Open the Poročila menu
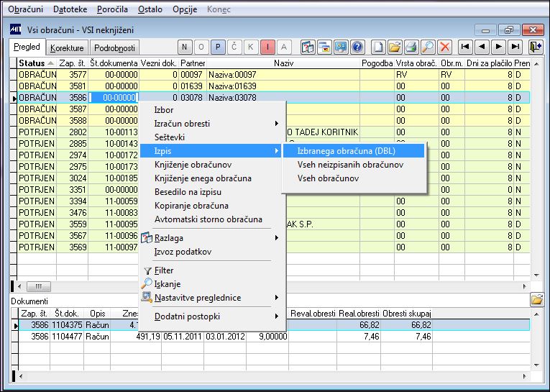This screenshot has width=550, height=392. pos(112,9)
